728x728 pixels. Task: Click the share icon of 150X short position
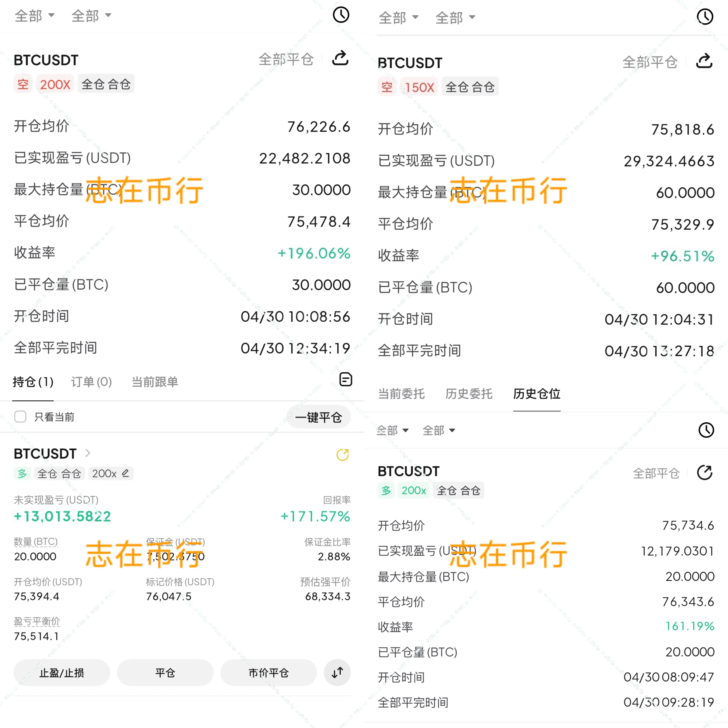704,61
